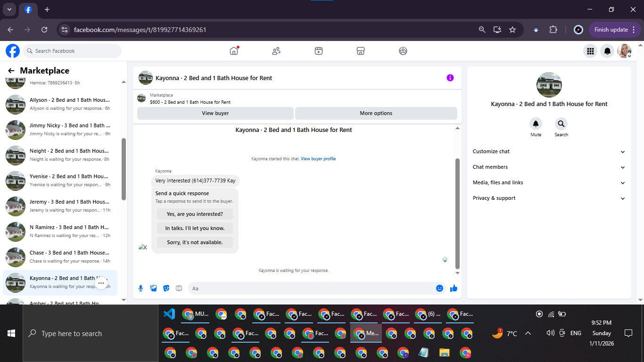Open Windows notification center

click(628, 333)
